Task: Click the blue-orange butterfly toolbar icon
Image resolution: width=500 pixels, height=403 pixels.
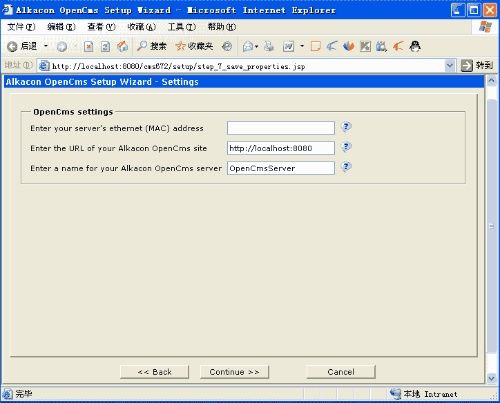Action: [349, 46]
